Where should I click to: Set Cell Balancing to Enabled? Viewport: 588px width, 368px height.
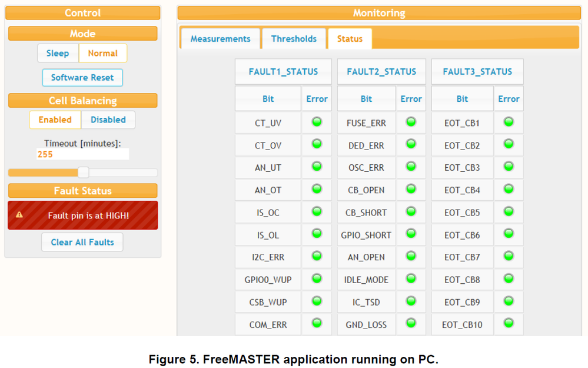[55, 120]
